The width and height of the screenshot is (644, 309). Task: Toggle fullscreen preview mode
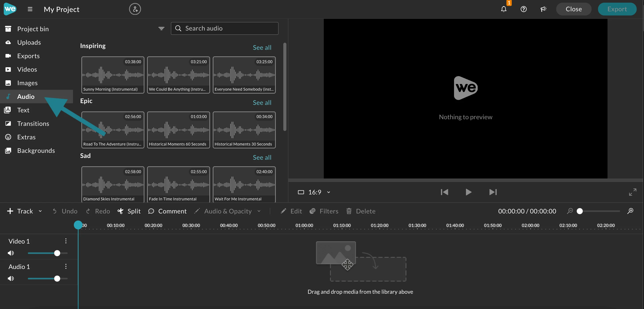[x=633, y=192]
